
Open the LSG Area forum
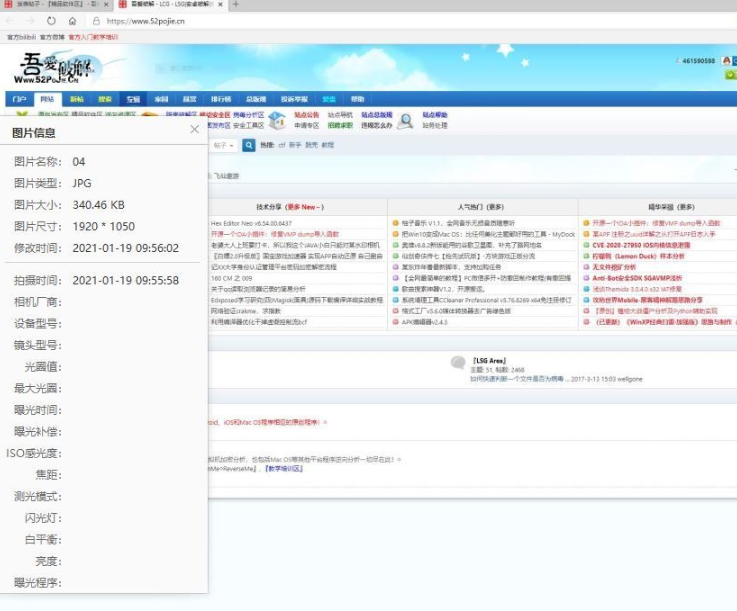tap(489, 361)
